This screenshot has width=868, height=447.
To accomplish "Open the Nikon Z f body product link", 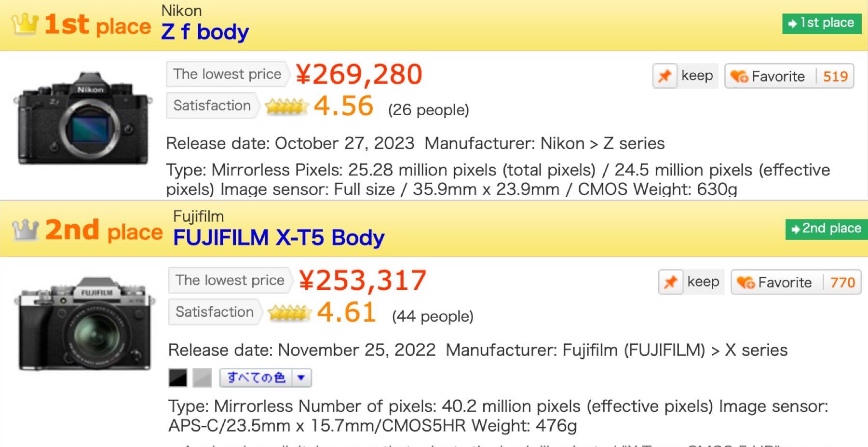I will click(205, 32).
